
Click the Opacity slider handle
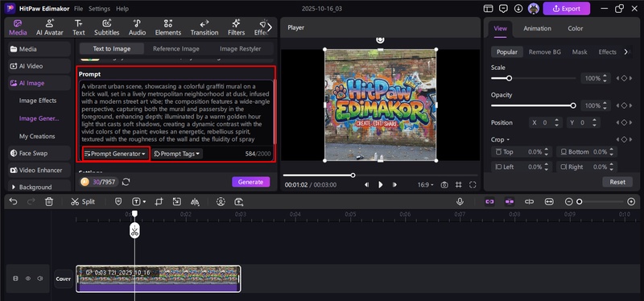point(573,105)
